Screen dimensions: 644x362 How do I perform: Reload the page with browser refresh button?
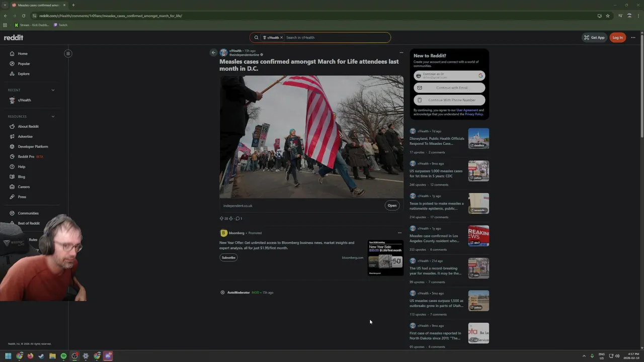[x=23, y=16]
